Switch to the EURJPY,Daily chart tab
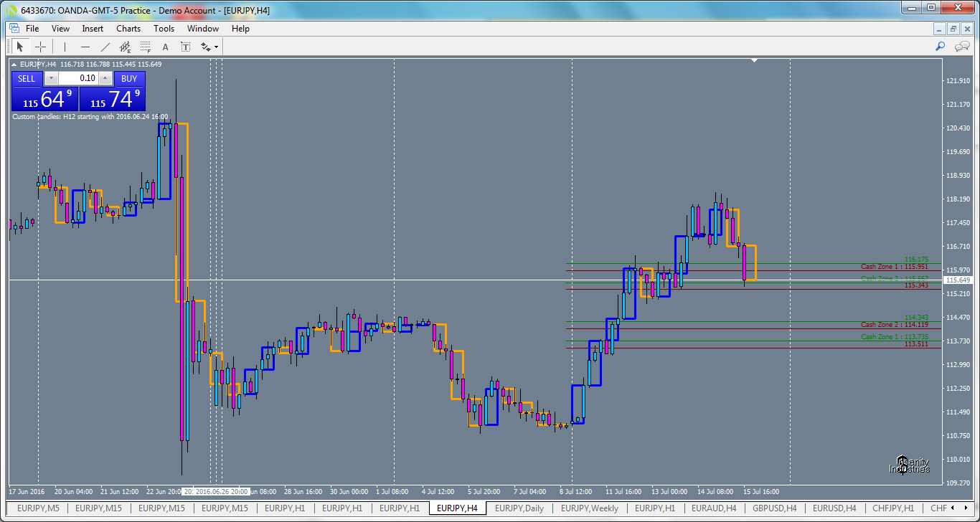Viewport: 980px width, 522px height. (519, 508)
